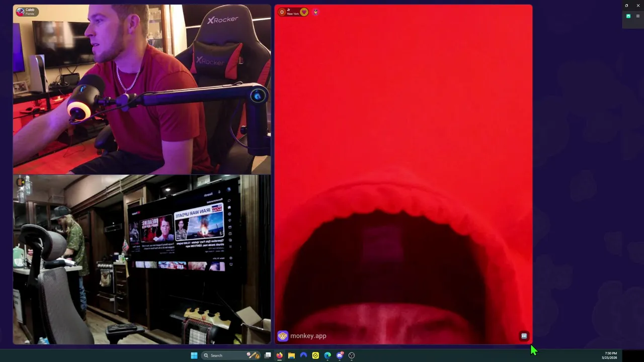Open Task View on the taskbar
Viewport: 644px width, 362px height.
click(268, 355)
